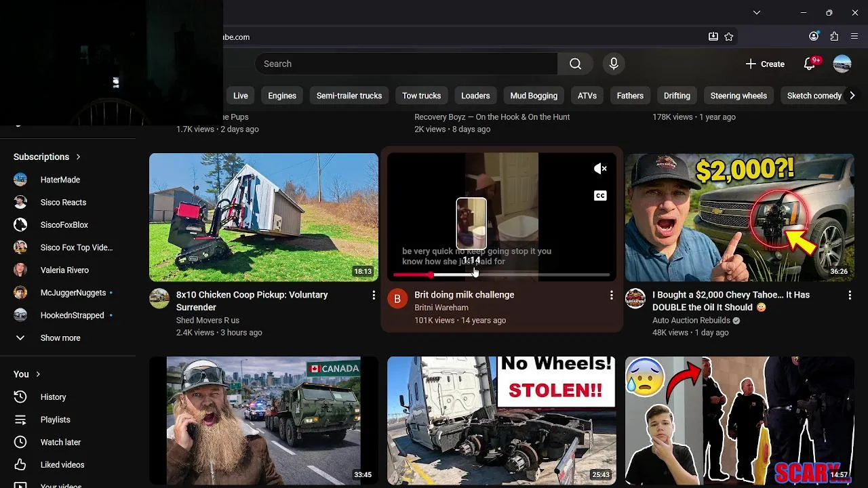Screen dimensions: 868x488
Task: Select the Tow trucks filter chip
Action: [421, 96]
